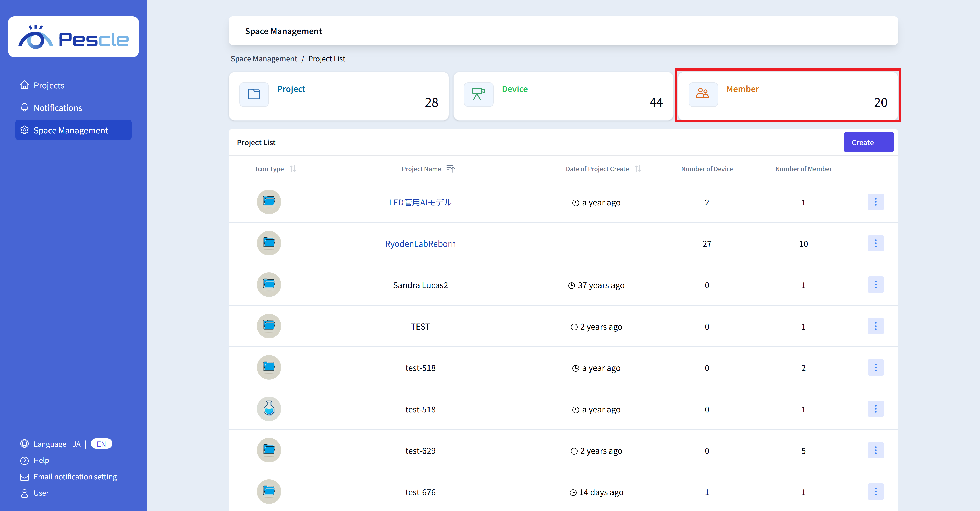The width and height of the screenshot is (980, 511).
Task: Click Space Management breadcrumb
Action: pyautogui.click(x=264, y=59)
